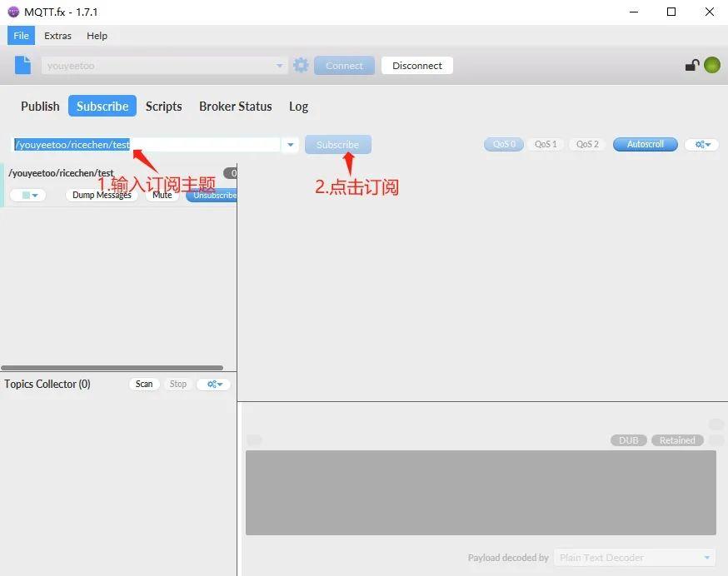Open the File menu
This screenshot has height=576, width=728.
[21, 36]
